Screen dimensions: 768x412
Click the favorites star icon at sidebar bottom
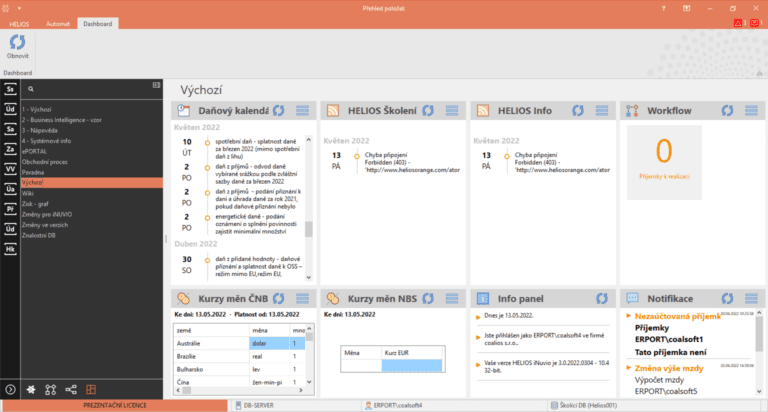(x=31, y=390)
